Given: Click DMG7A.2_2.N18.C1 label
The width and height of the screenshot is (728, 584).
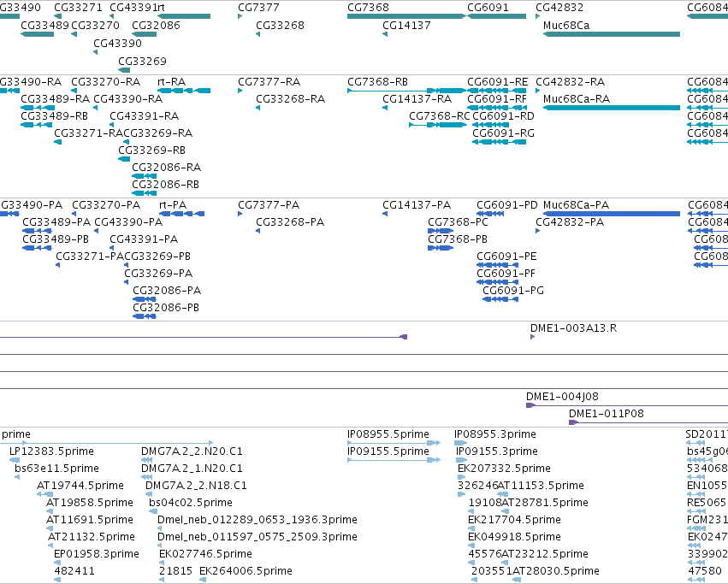Looking at the screenshot, I should click(x=196, y=486).
